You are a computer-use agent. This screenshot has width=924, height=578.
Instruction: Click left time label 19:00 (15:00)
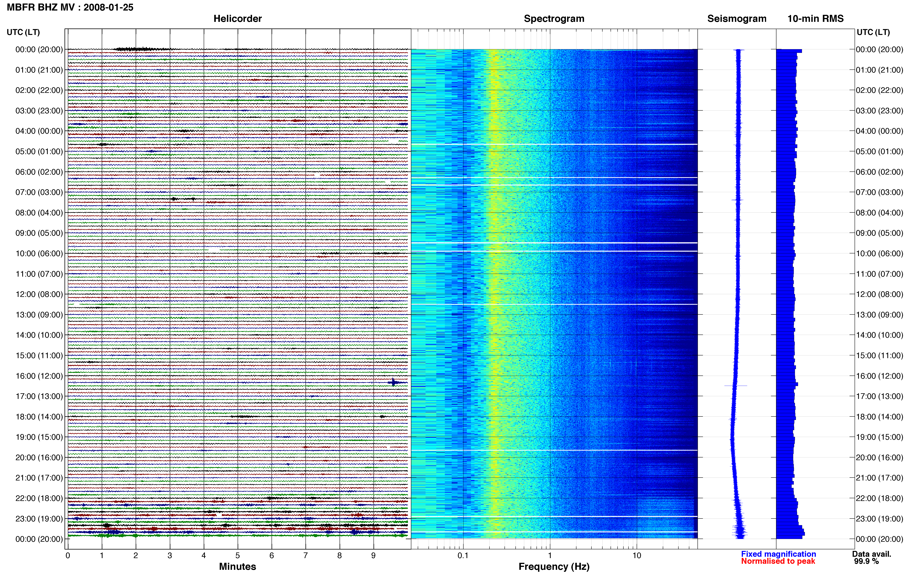pyautogui.click(x=39, y=437)
